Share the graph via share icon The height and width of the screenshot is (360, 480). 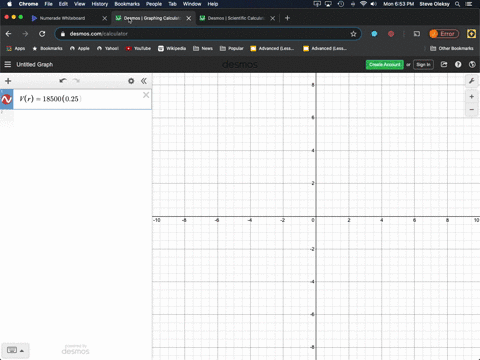click(444, 64)
